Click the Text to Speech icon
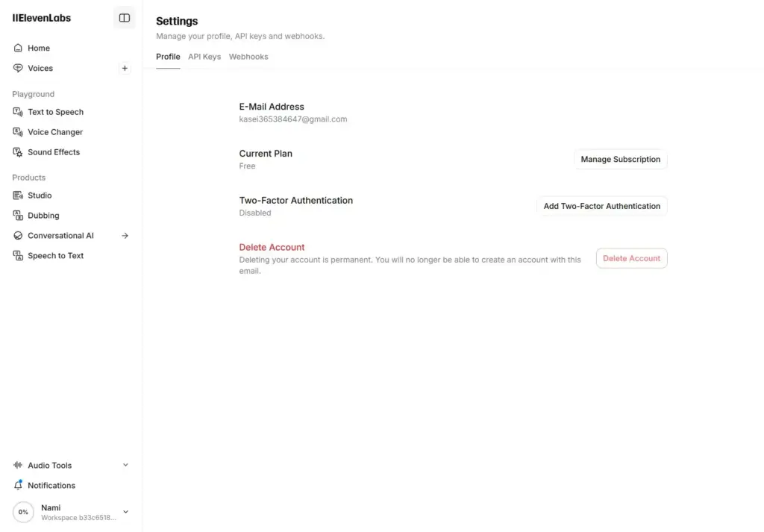The width and height of the screenshot is (764, 532). coord(18,112)
